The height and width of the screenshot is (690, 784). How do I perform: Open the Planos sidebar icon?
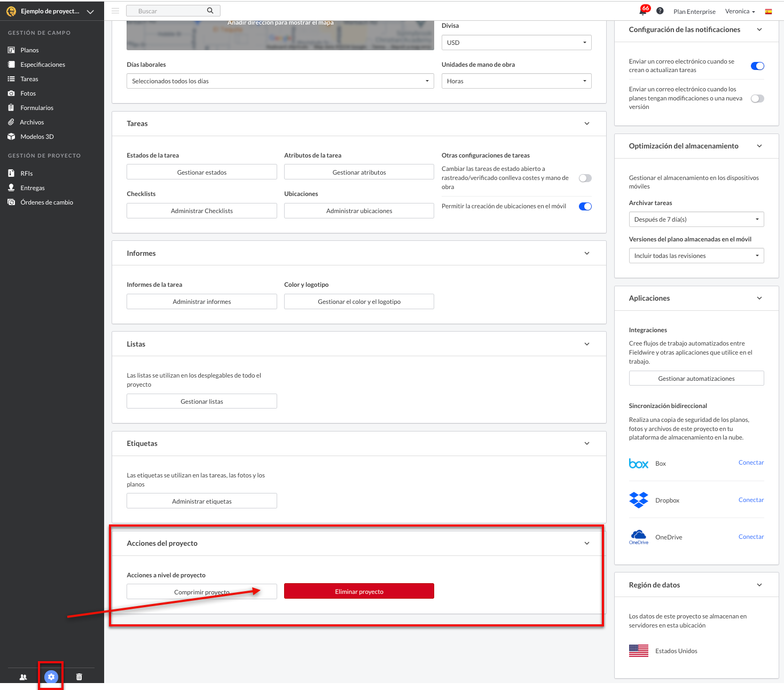click(11, 50)
